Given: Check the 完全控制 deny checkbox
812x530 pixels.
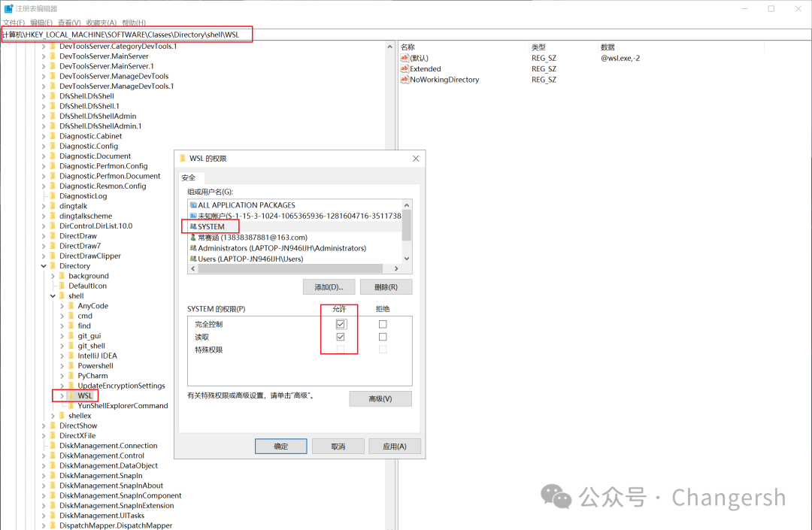Looking at the screenshot, I should pyautogui.click(x=383, y=324).
